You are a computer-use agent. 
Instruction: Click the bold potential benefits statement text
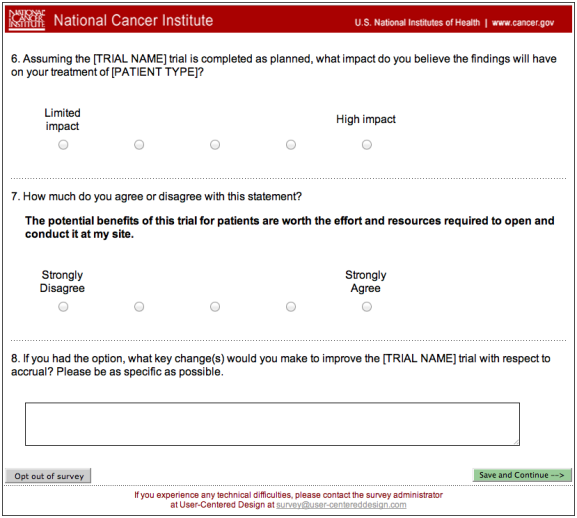tap(290, 227)
